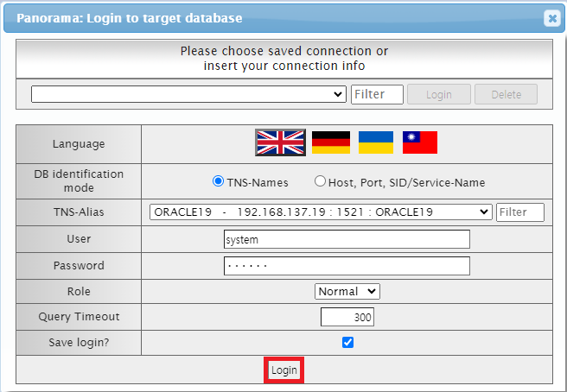567x392 pixels.
Task: Click the 'Language' row label
Action: point(79,144)
